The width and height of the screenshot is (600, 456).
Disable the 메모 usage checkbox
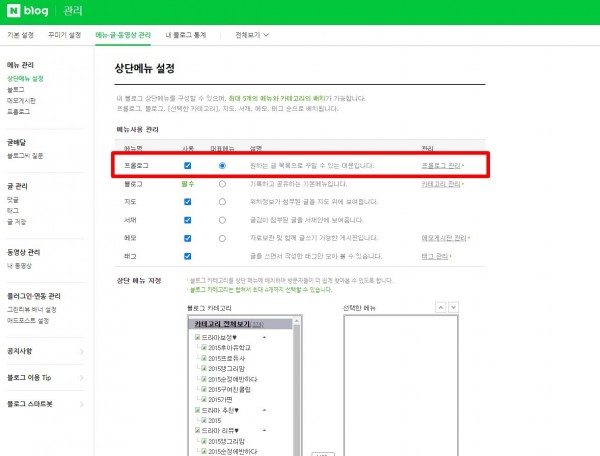click(187, 238)
